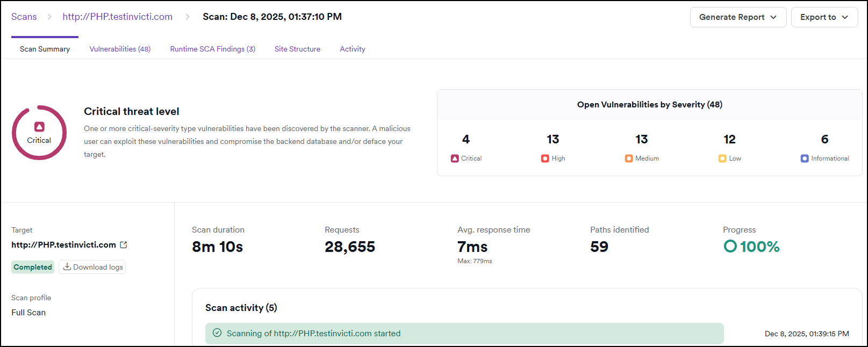Click the 8m 10s scan duration value
The image size is (868, 347).
[218, 247]
